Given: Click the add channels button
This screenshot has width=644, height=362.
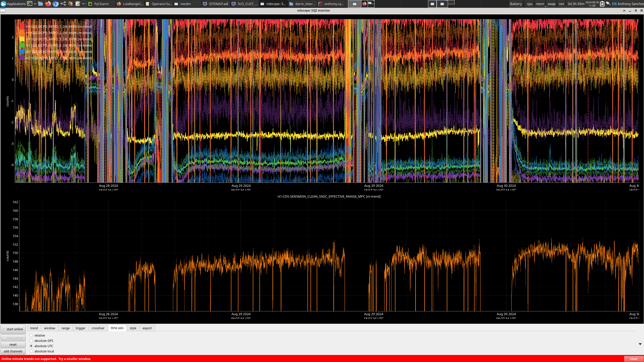Looking at the screenshot, I should (x=13, y=351).
